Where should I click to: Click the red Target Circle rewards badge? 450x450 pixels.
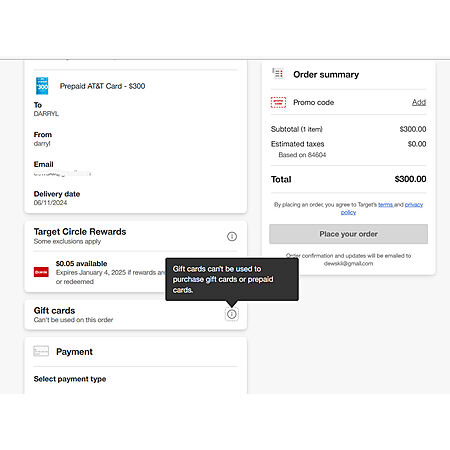(x=41, y=272)
